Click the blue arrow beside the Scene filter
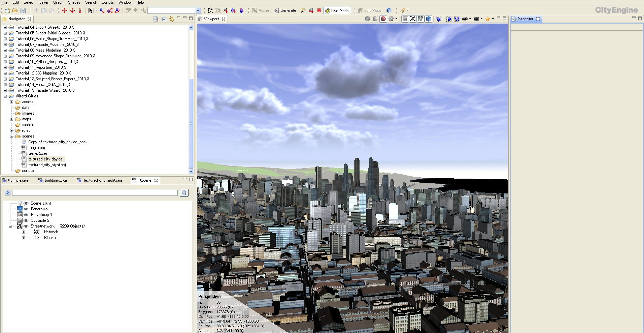The width and height of the screenshot is (644, 333). point(7,193)
